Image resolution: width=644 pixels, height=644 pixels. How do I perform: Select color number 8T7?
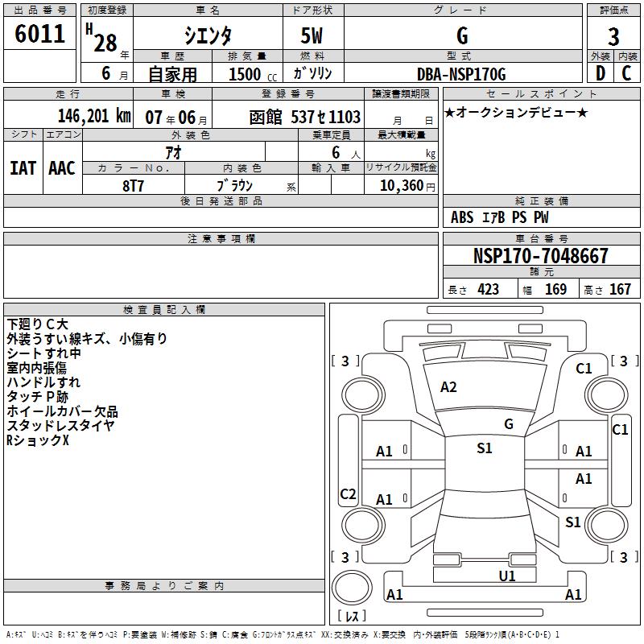133,186
